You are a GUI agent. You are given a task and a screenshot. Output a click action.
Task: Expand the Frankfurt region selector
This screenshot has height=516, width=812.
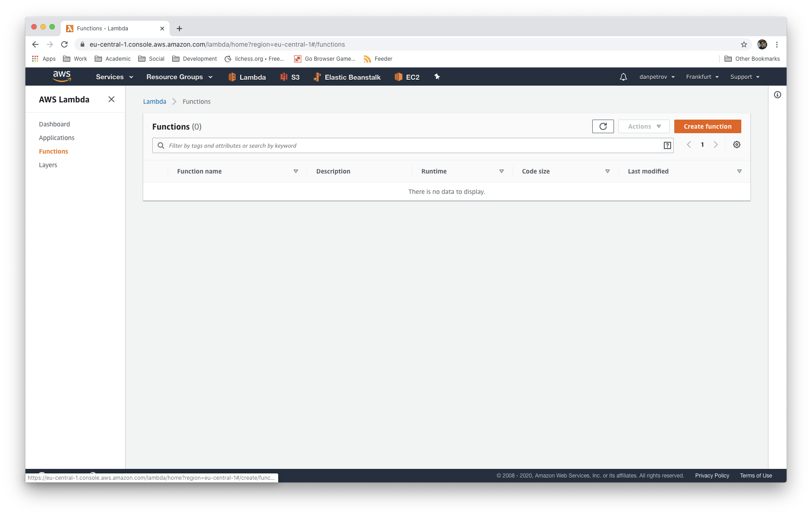pyautogui.click(x=702, y=77)
